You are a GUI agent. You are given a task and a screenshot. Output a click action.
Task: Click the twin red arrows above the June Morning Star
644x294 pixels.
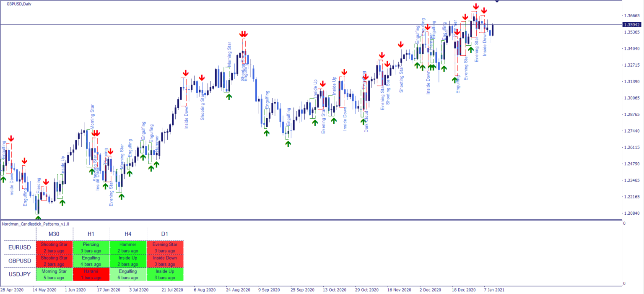pos(96,132)
